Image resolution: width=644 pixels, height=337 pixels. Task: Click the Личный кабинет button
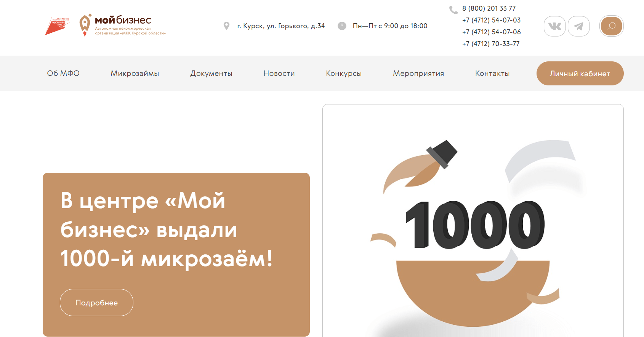pos(580,73)
